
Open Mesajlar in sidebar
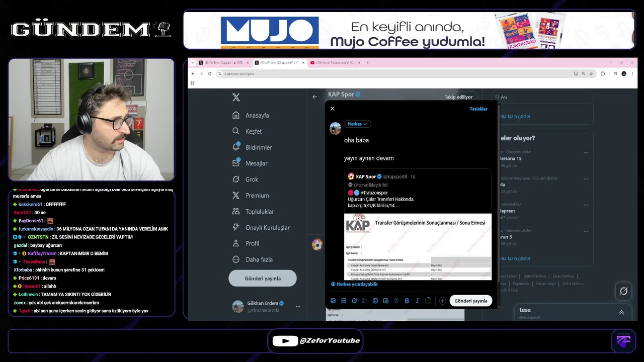[250, 163]
